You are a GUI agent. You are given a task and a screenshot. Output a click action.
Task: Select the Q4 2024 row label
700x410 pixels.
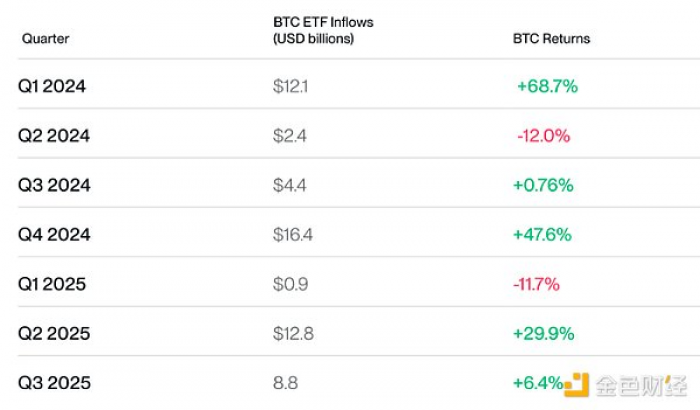54,234
